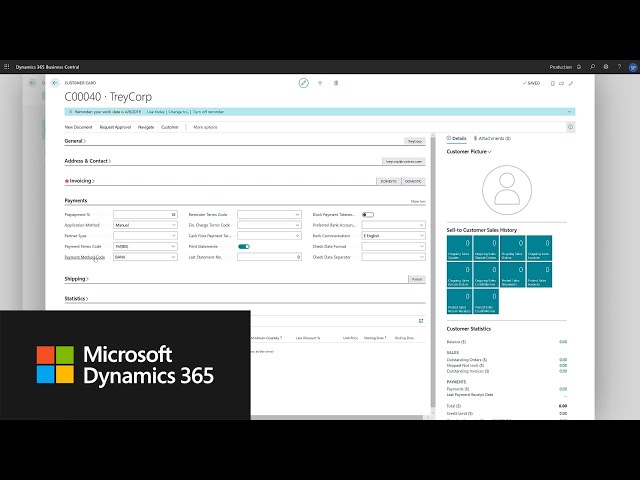Open the settings gear in top bar

pos(606,67)
